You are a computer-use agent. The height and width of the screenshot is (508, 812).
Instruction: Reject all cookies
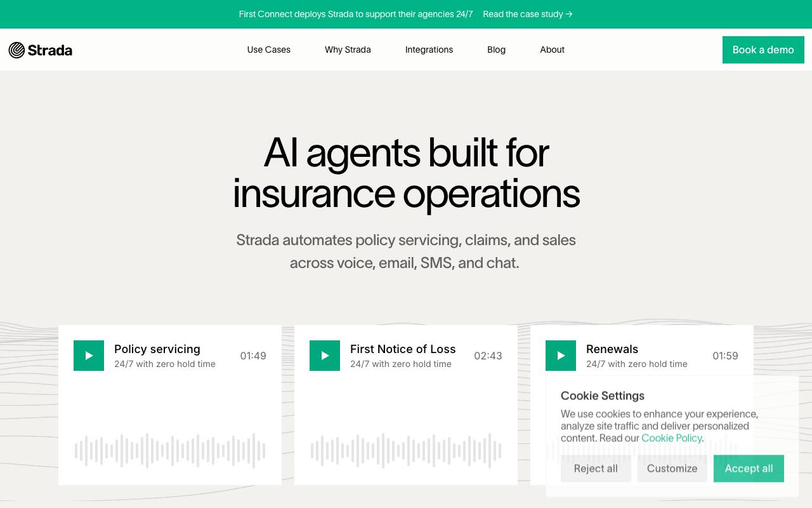click(x=596, y=469)
